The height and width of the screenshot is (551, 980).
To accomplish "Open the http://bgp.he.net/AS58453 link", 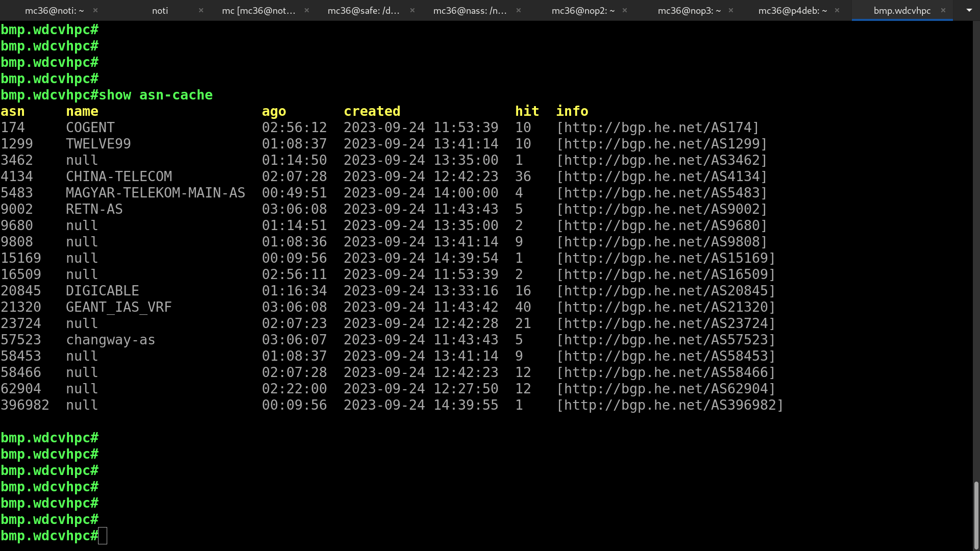I will click(666, 356).
